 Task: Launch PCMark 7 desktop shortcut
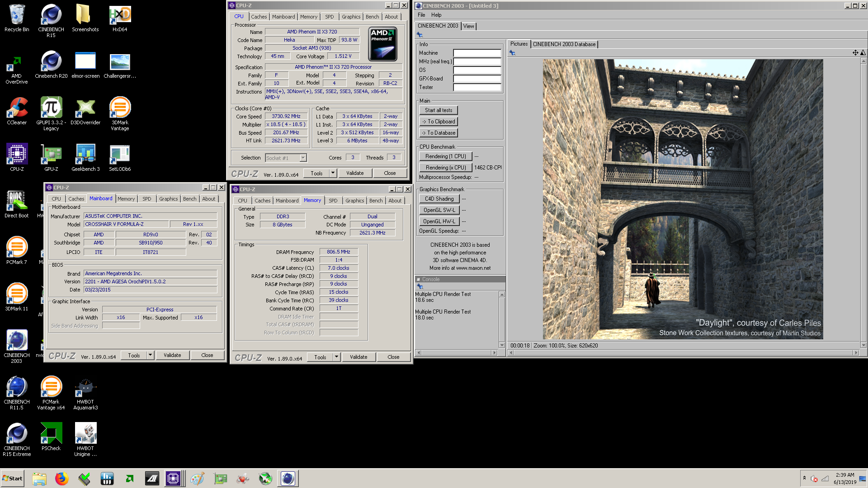coord(17,251)
